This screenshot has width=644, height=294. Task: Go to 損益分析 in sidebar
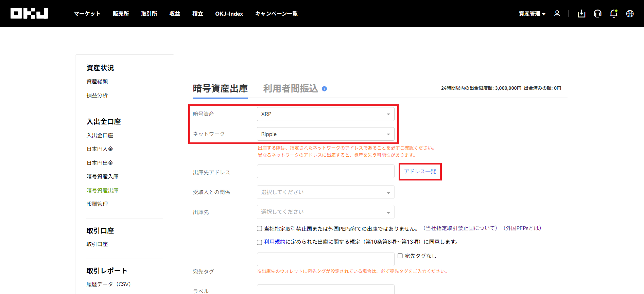pyautogui.click(x=97, y=95)
